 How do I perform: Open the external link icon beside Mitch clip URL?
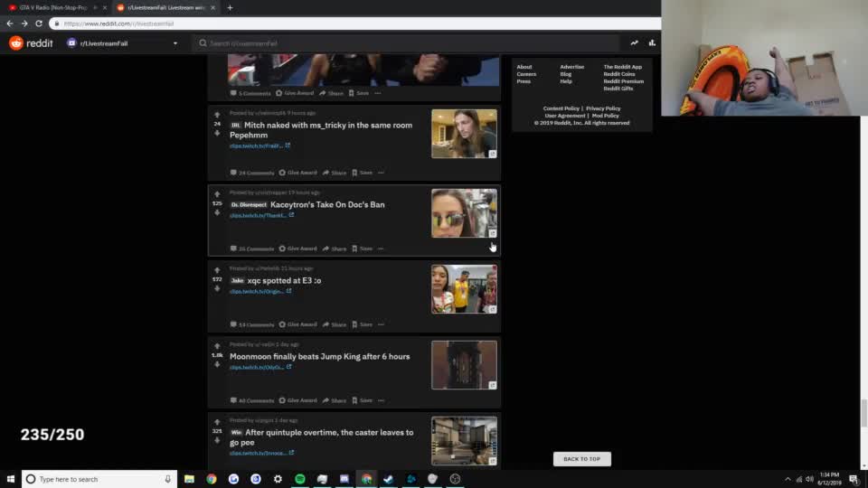tap(288, 145)
